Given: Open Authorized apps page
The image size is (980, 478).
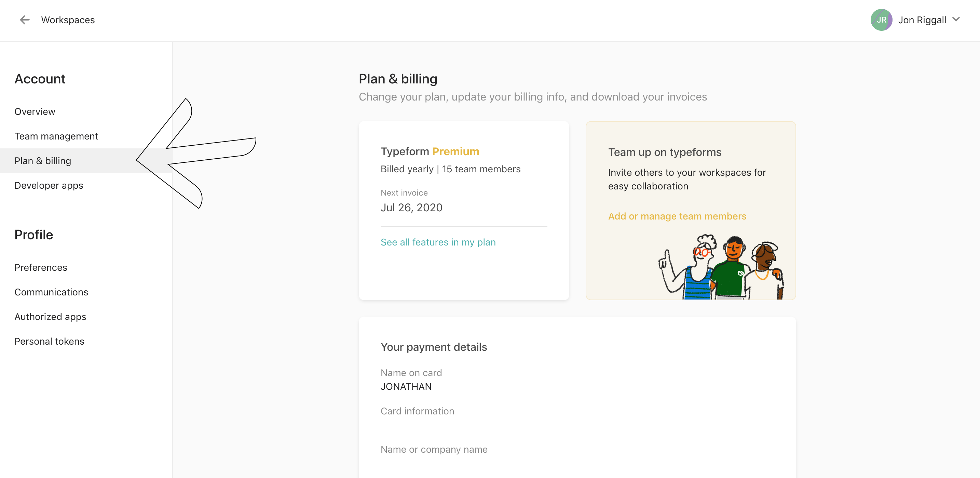Looking at the screenshot, I should coord(50,317).
